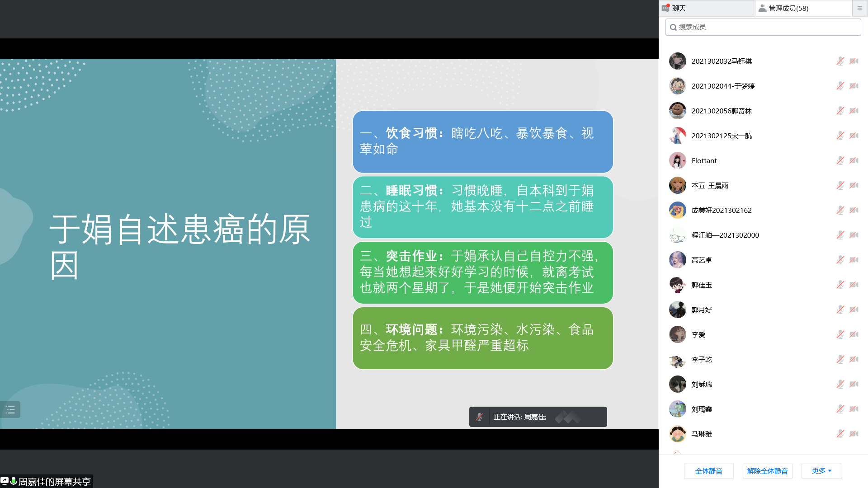The width and height of the screenshot is (868, 488).
Task: Click avatar of 2021302032马钰棋
Action: tap(677, 61)
